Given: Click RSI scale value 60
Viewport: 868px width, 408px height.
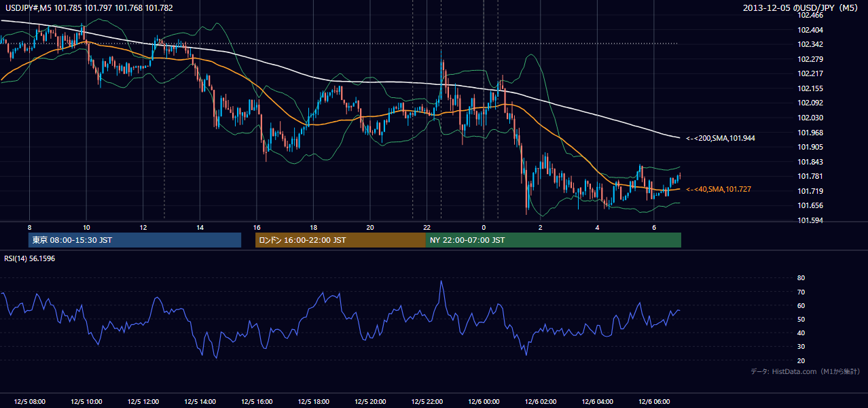Looking at the screenshot, I should 801,305.
